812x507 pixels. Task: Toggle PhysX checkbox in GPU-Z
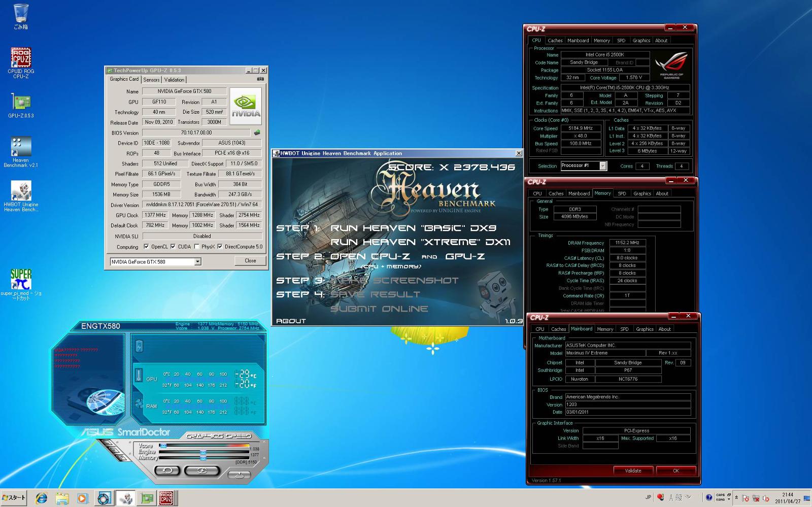click(196, 247)
